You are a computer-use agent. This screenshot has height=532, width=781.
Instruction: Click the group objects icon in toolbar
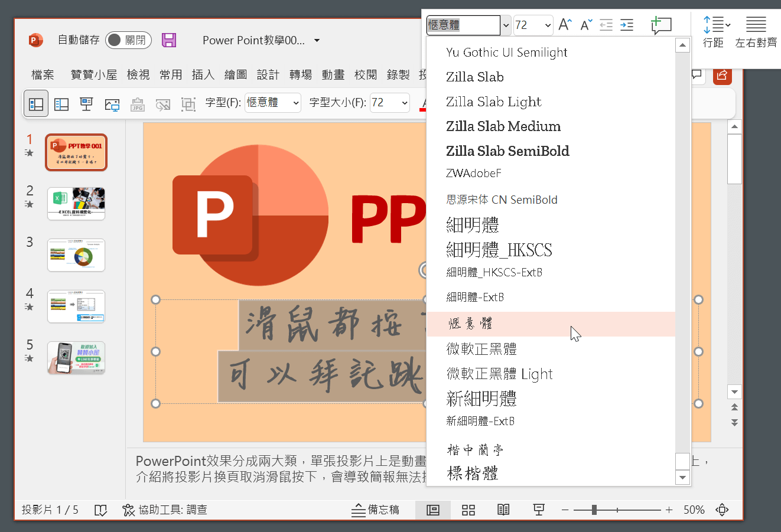[188, 104]
